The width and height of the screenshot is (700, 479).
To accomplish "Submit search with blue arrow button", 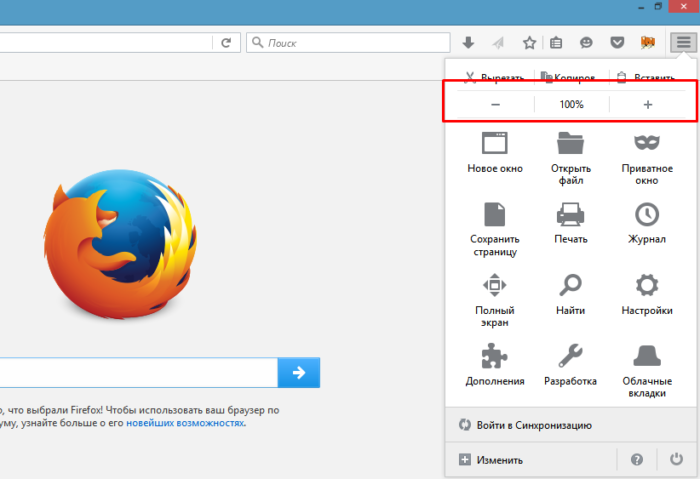I will tap(299, 372).
